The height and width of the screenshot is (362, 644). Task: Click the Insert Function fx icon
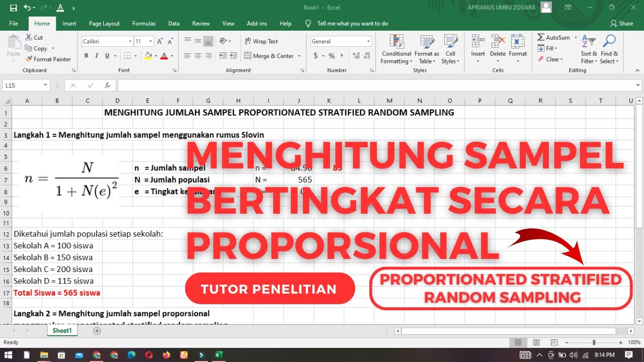click(x=107, y=85)
